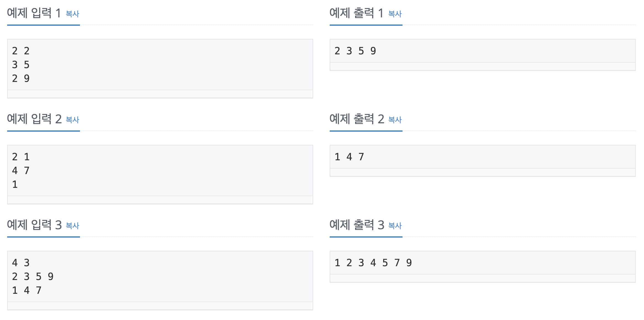Click the 예제 출력 2 heading
The image size is (644, 320).
tap(357, 119)
